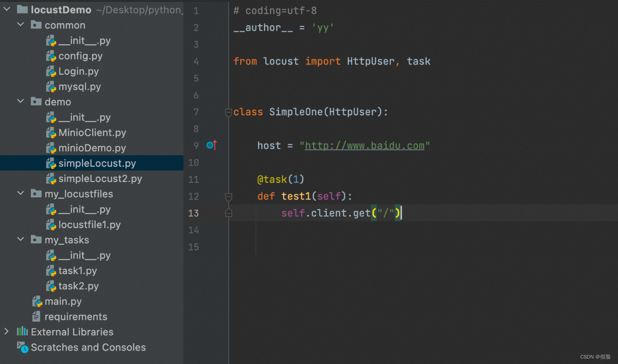Click the @task decorator on line 11
The height and width of the screenshot is (364, 618).
pyautogui.click(x=272, y=179)
